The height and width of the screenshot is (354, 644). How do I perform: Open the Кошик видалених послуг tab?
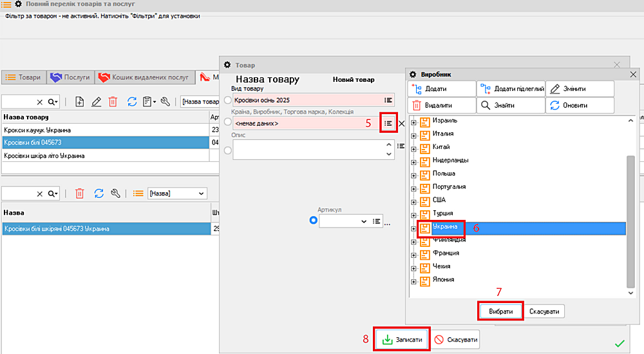point(145,77)
